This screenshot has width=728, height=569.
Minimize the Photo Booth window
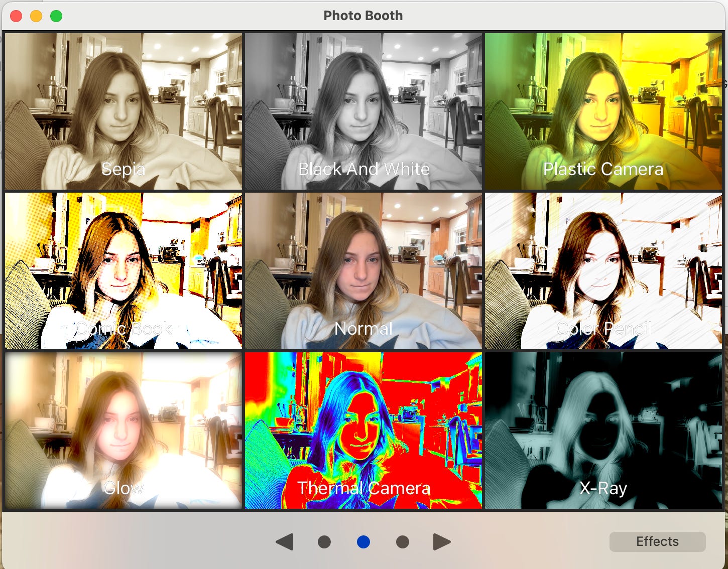click(36, 16)
